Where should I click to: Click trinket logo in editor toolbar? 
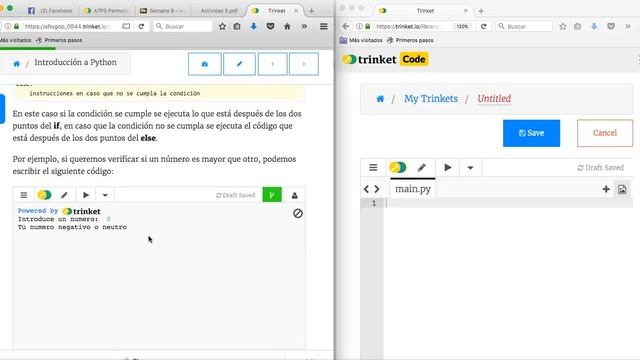pyautogui.click(x=398, y=168)
